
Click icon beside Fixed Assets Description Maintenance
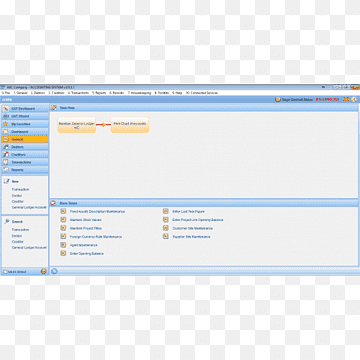[63, 211]
